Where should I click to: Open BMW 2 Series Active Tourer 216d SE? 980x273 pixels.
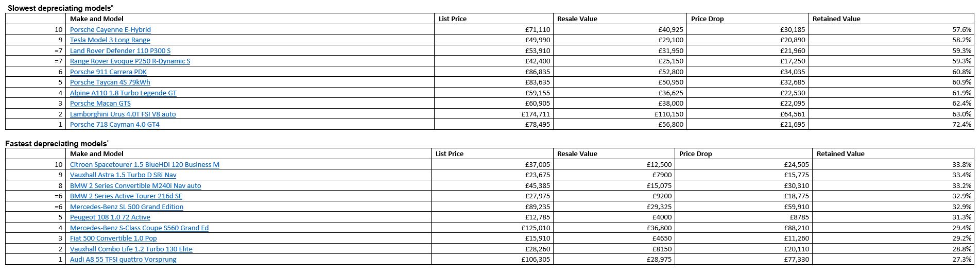click(x=126, y=196)
